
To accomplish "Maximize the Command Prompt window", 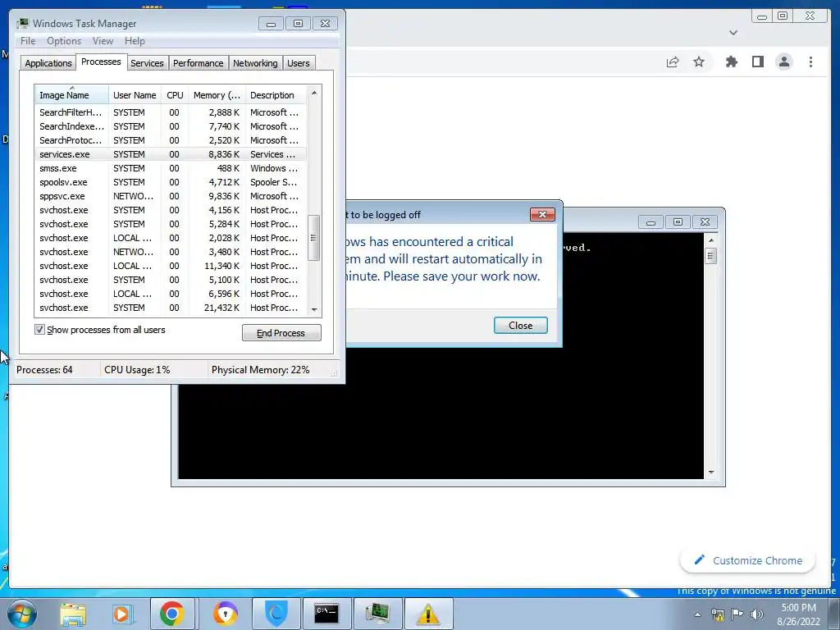I will [x=678, y=221].
